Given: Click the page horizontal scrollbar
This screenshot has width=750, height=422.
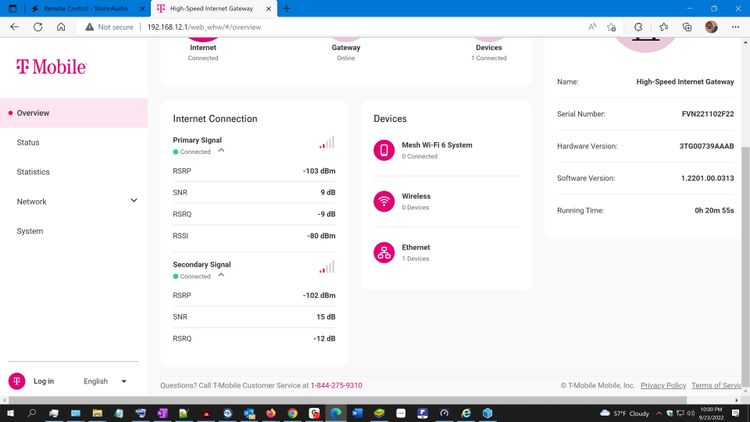Looking at the screenshot, I should pos(348,400).
